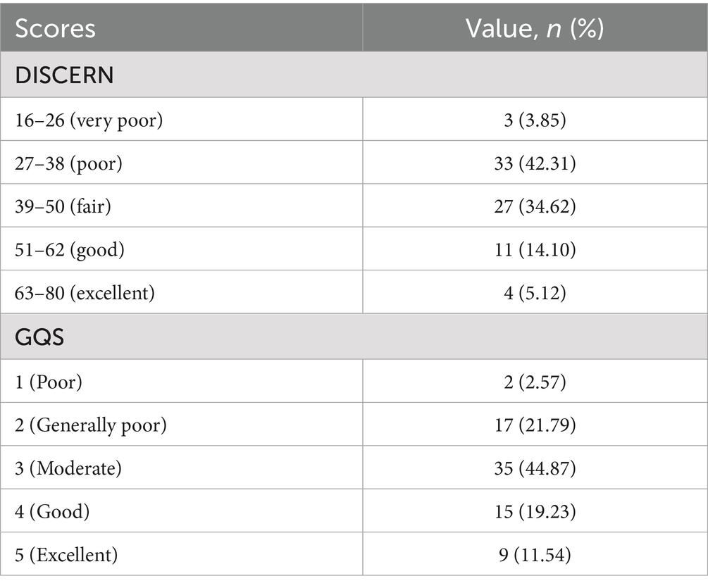Select the value cell 3 (3.85)
708x588 pixels.
click(x=535, y=120)
